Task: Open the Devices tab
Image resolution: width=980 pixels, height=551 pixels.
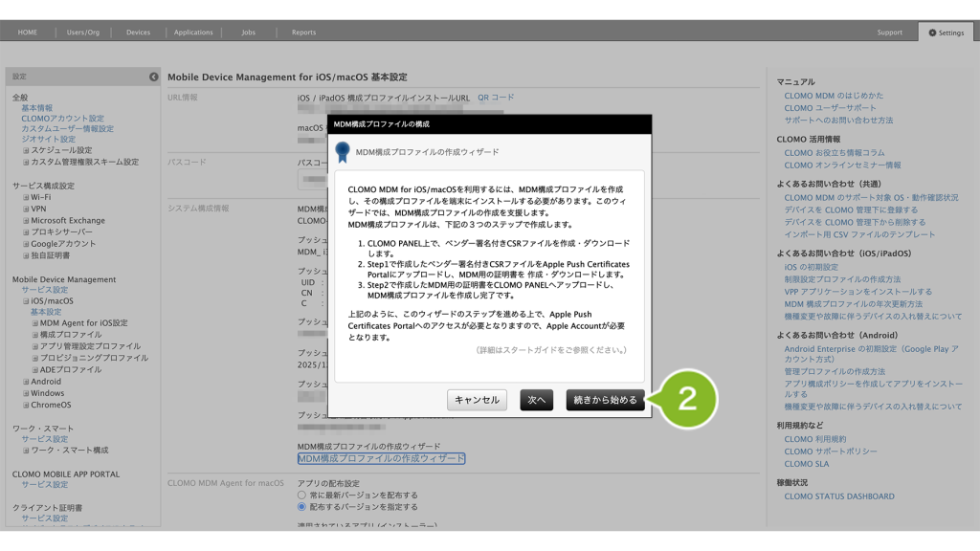Action: pos(138,33)
